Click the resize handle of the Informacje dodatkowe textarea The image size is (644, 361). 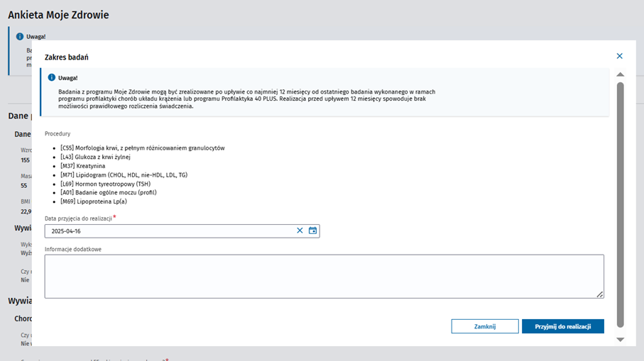[x=600, y=294]
